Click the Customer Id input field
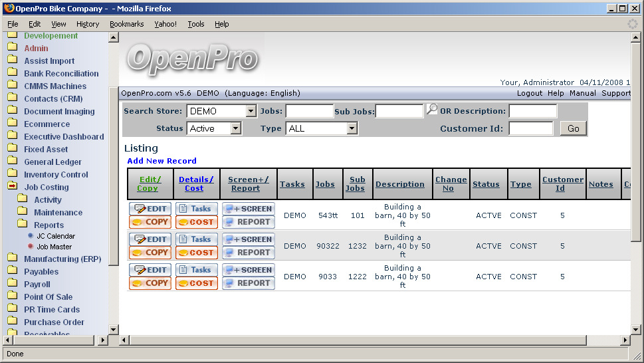The width and height of the screenshot is (644, 363). pos(530,128)
